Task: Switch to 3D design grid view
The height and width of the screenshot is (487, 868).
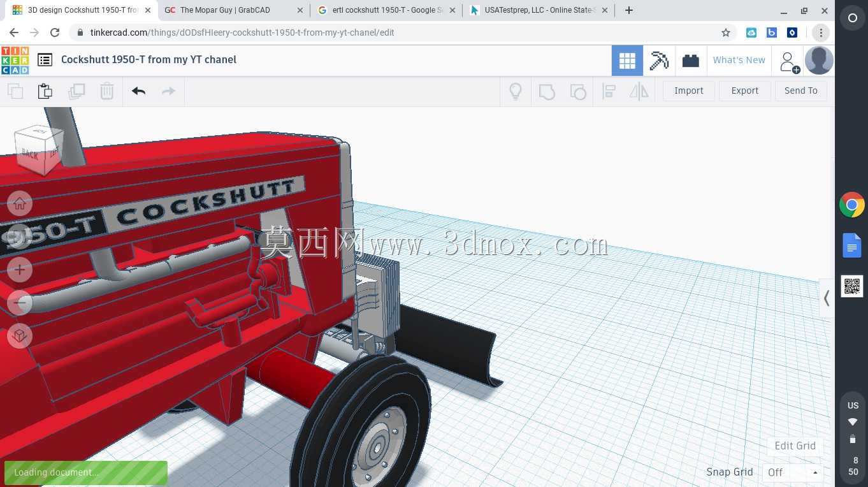Action: (x=627, y=61)
